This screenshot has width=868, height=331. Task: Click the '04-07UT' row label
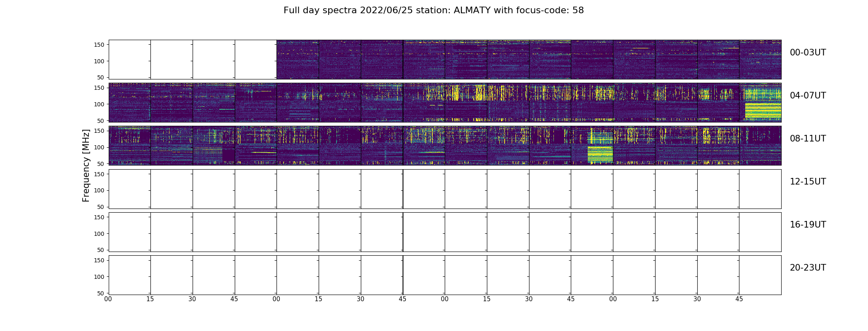click(808, 96)
